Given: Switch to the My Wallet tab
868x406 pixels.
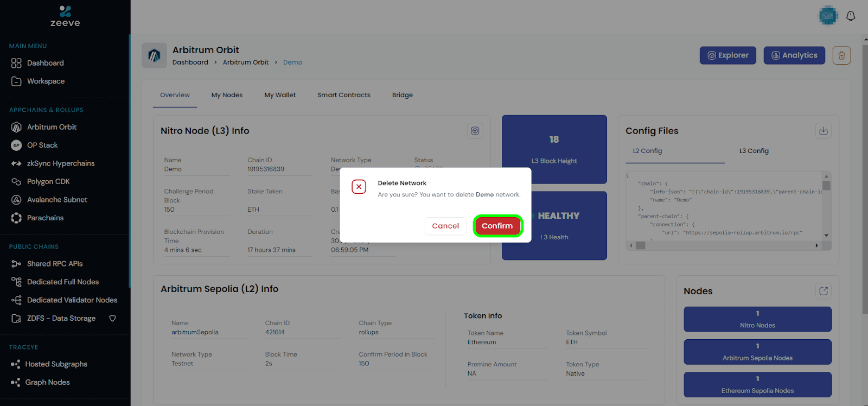Looking at the screenshot, I should [x=280, y=95].
